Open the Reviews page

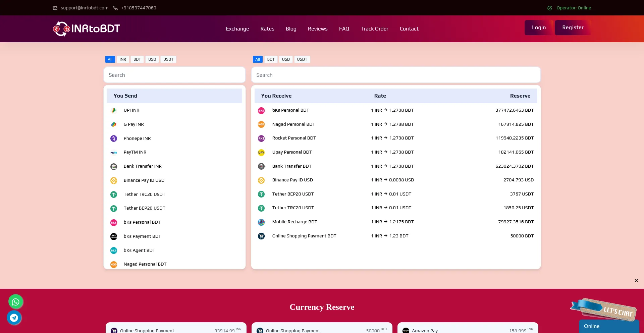pos(318,29)
